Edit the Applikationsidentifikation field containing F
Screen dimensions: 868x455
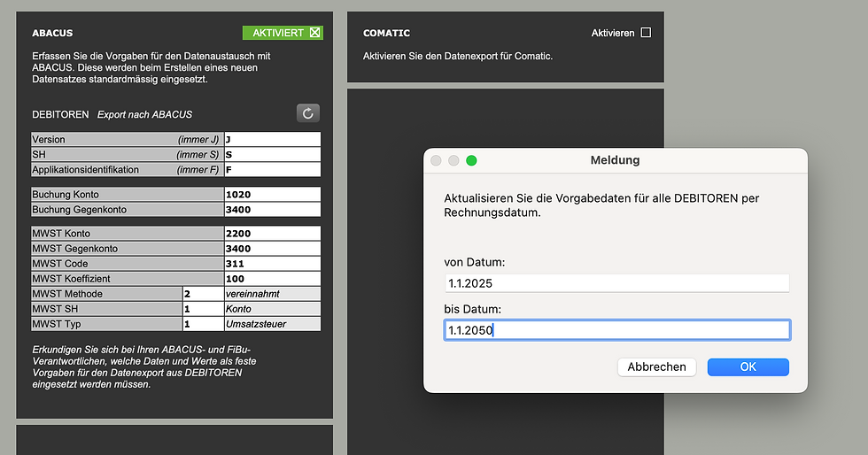click(x=273, y=169)
